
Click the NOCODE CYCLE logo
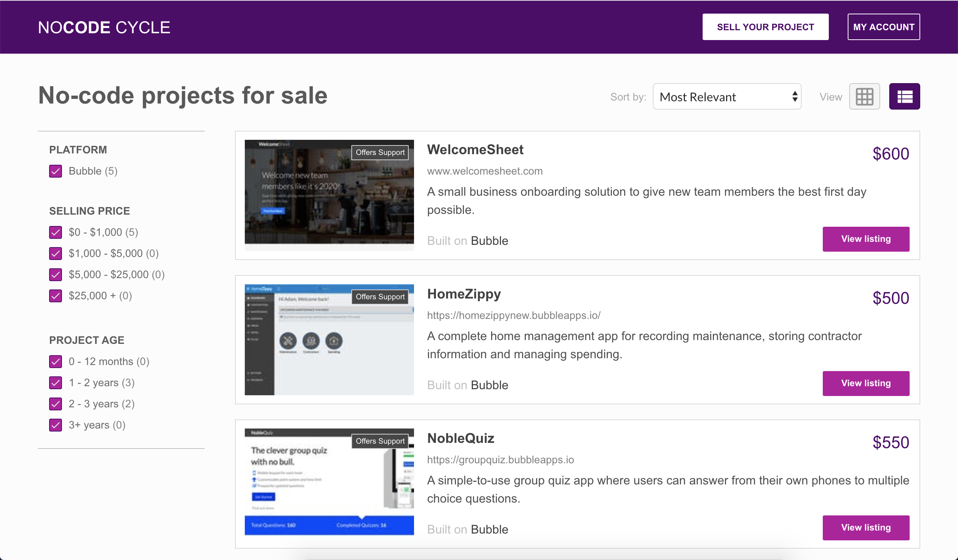(x=104, y=26)
